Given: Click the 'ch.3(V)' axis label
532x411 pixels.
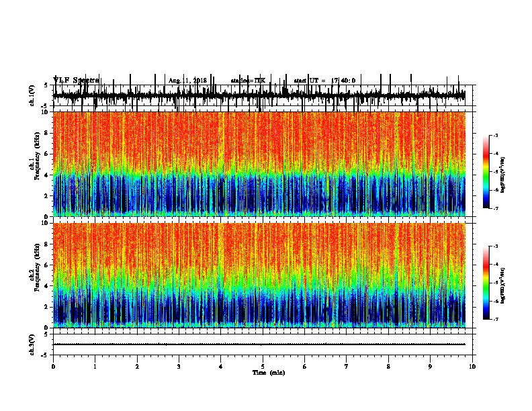Looking at the screenshot, I should [x=32, y=345].
